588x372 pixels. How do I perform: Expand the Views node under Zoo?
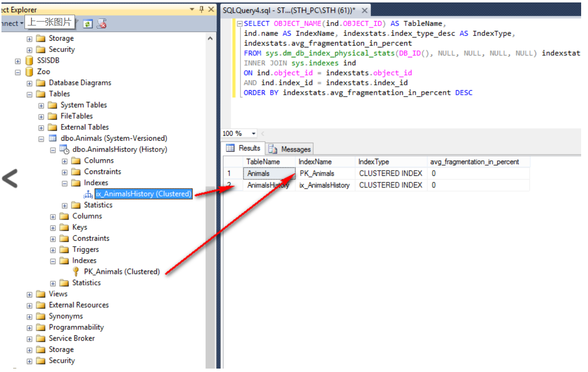pos(29,294)
